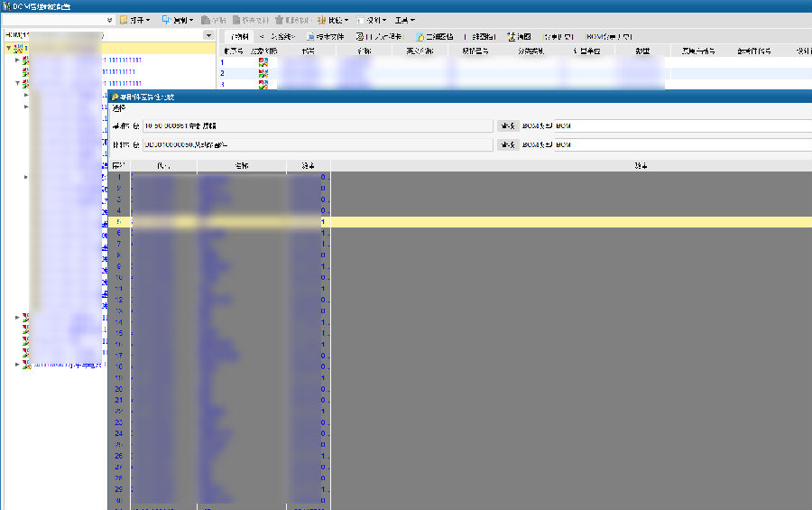Screen dimensions: 812x510
Task: Click the part icon in table row 2
Action: point(263,74)
